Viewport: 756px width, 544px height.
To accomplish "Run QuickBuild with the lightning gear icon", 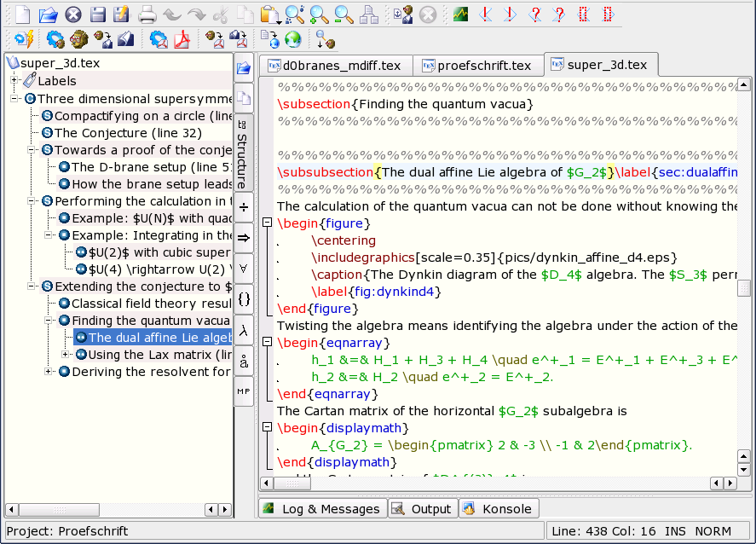I will pyautogui.click(x=24, y=39).
